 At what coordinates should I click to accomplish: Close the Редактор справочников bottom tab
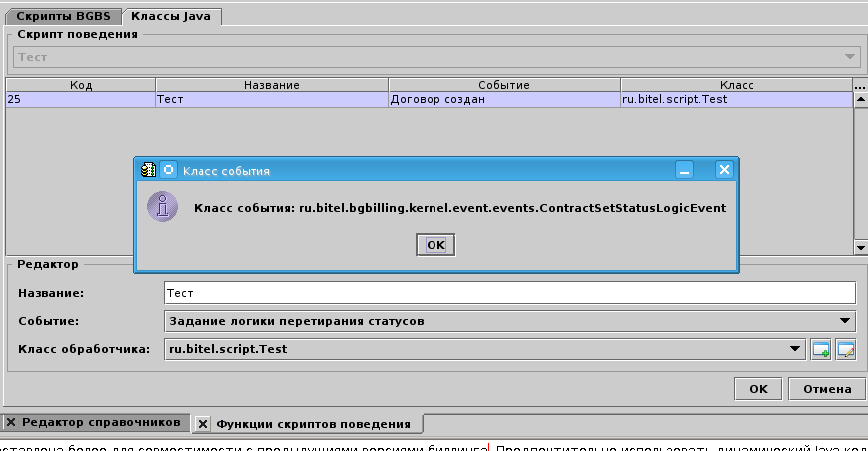(11, 423)
